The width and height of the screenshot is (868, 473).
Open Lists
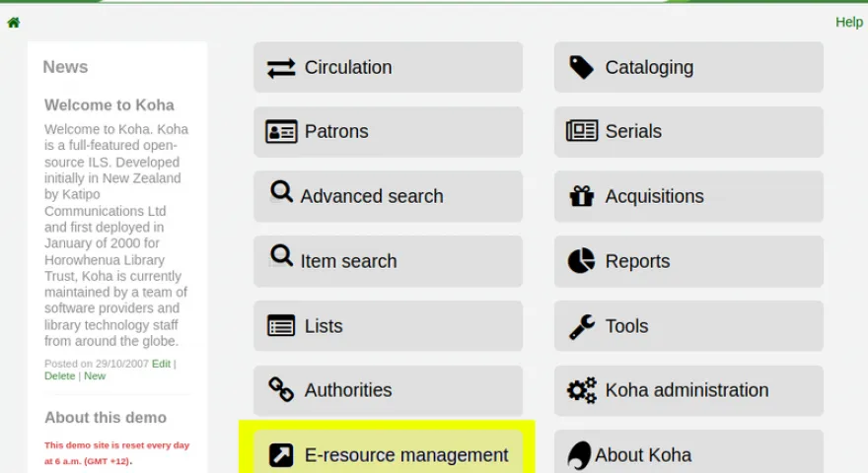pyautogui.click(x=388, y=326)
